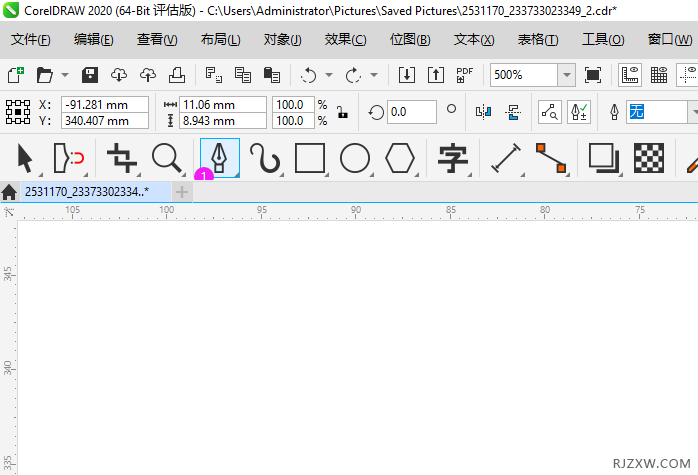The width and height of the screenshot is (698, 475).
Task: Toggle the lock ratio padlock
Action: [342, 112]
